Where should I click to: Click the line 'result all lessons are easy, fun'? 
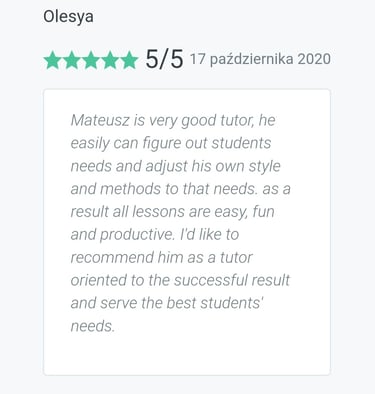(173, 212)
